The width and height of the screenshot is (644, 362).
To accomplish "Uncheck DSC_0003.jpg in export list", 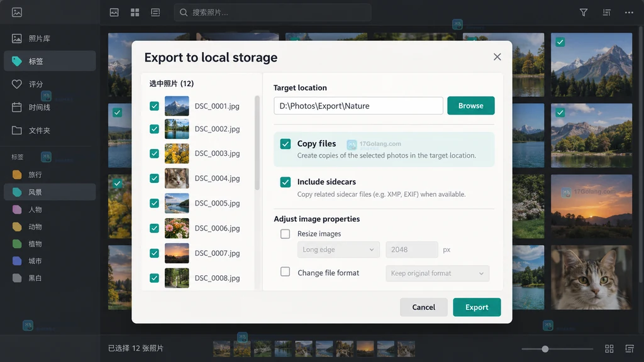I will click(155, 153).
